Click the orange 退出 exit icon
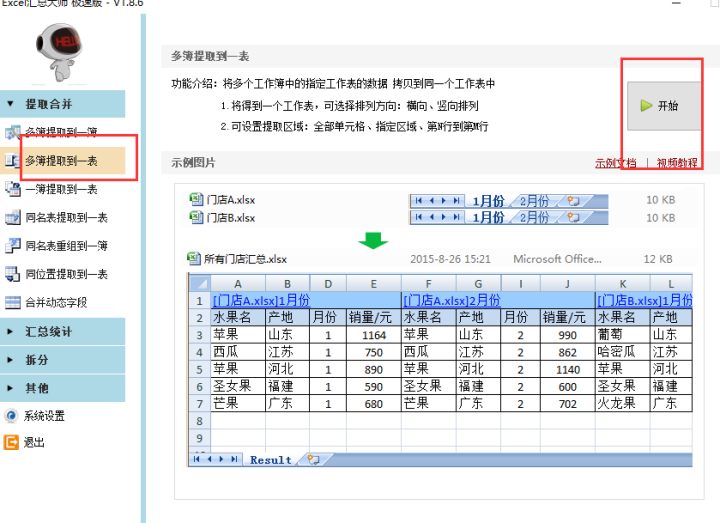 pos(11,442)
